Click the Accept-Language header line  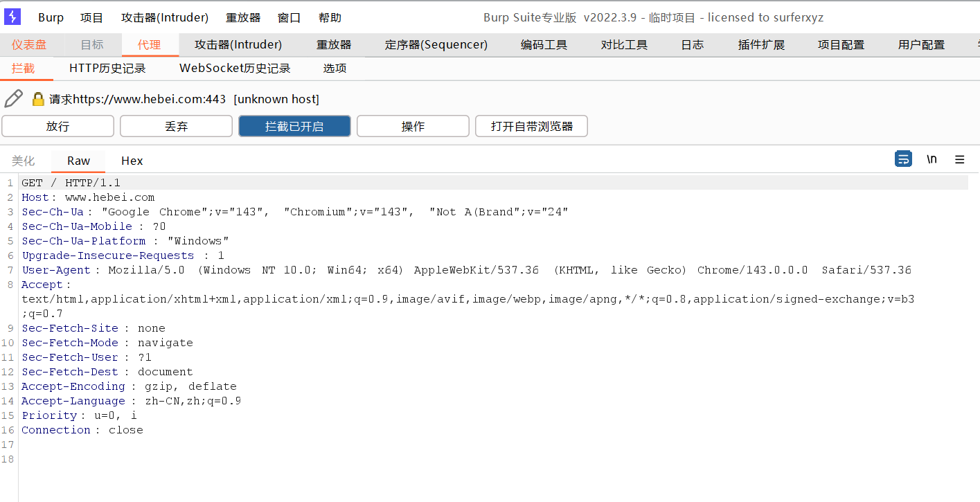(132, 401)
